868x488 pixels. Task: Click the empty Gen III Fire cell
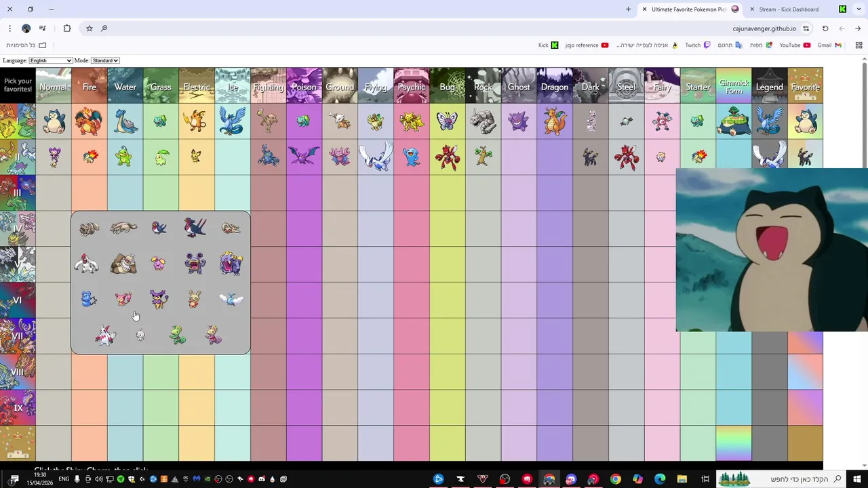pos(90,193)
